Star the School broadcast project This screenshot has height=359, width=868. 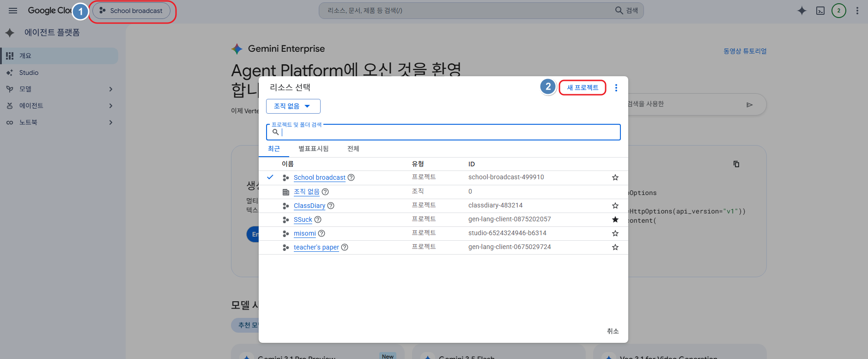615,177
